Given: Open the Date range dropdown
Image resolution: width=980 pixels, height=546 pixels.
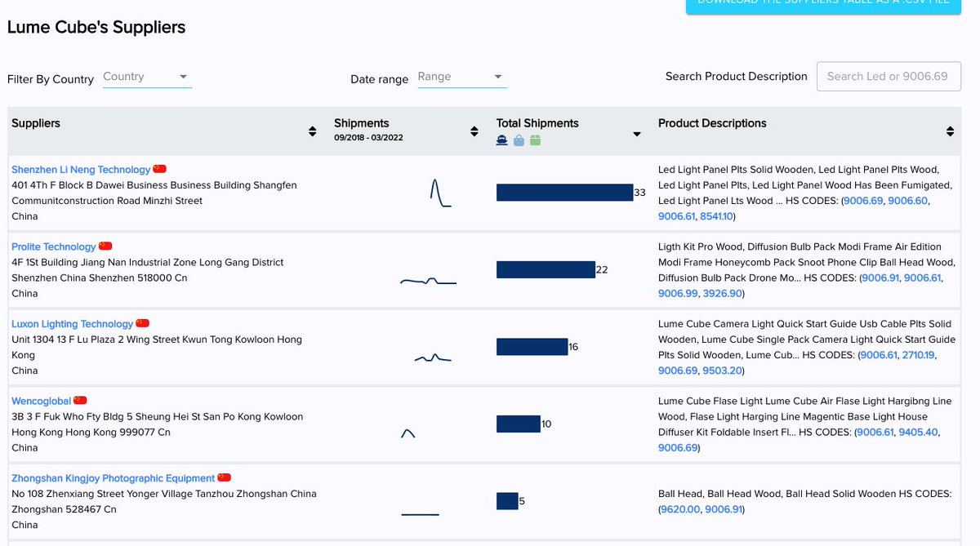Looking at the screenshot, I should (x=462, y=78).
